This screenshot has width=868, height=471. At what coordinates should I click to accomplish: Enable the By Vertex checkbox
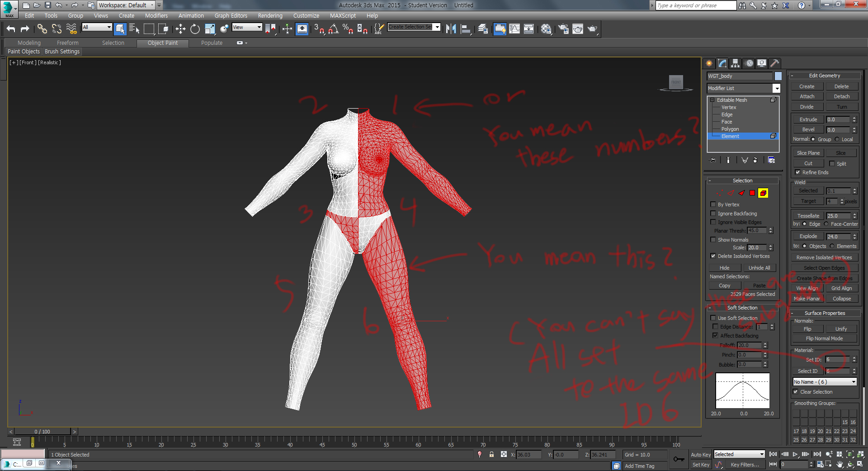point(713,205)
